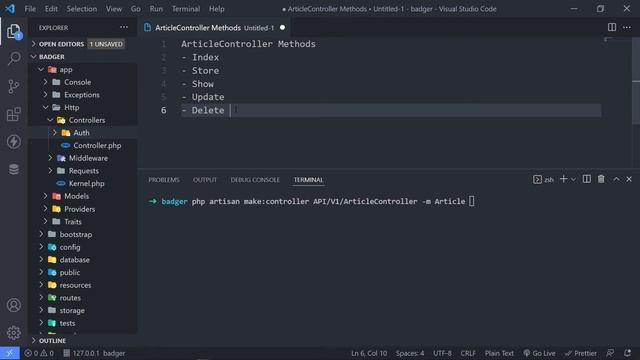Click the split editor icon
The width and height of the screenshot is (640, 360).
point(611,27)
